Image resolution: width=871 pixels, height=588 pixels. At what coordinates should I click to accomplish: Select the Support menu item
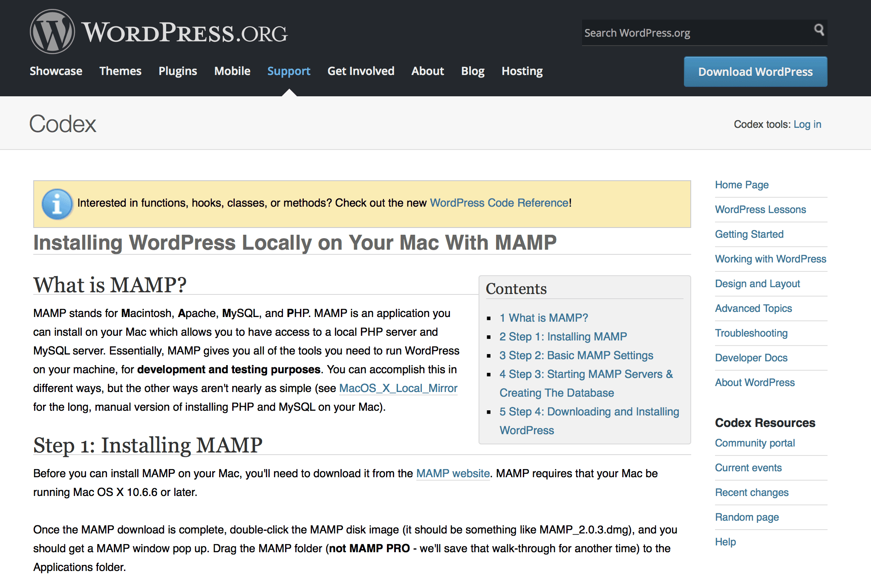[289, 71]
